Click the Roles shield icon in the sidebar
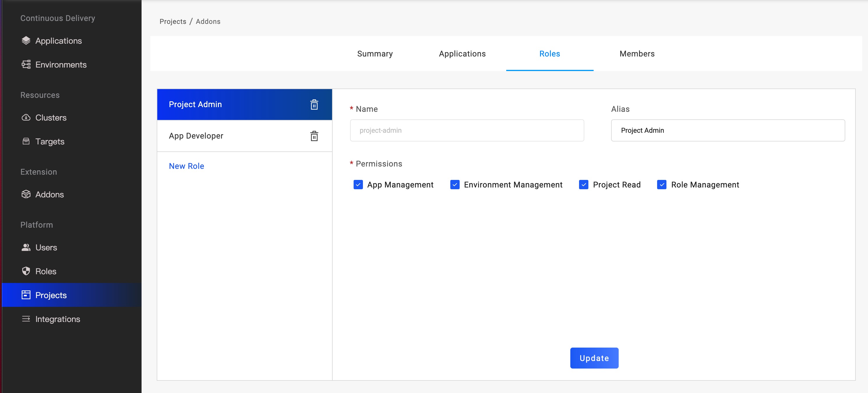The width and height of the screenshot is (868, 393). coord(26,271)
